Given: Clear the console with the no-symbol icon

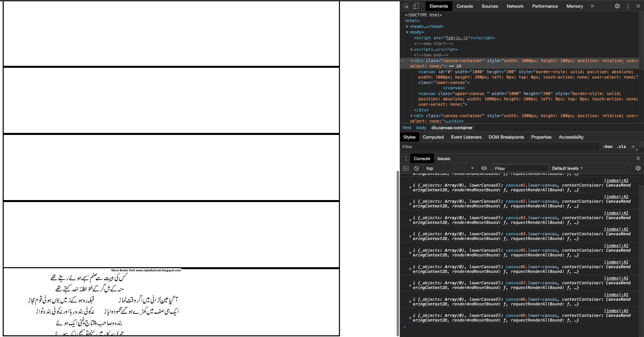Looking at the screenshot, I should (416, 168).
